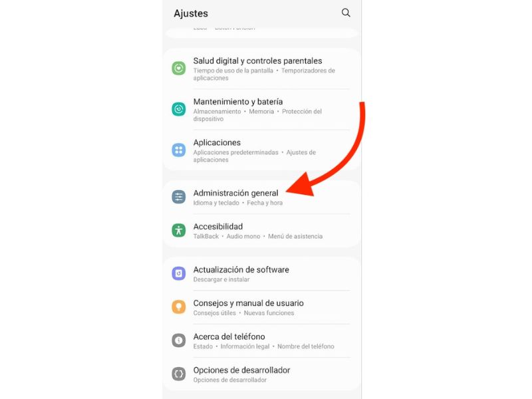The height and width of the screenshot is (399, 532).
Task: Open Consejos y manual de usuario
Action: click(x=261, y=307)
